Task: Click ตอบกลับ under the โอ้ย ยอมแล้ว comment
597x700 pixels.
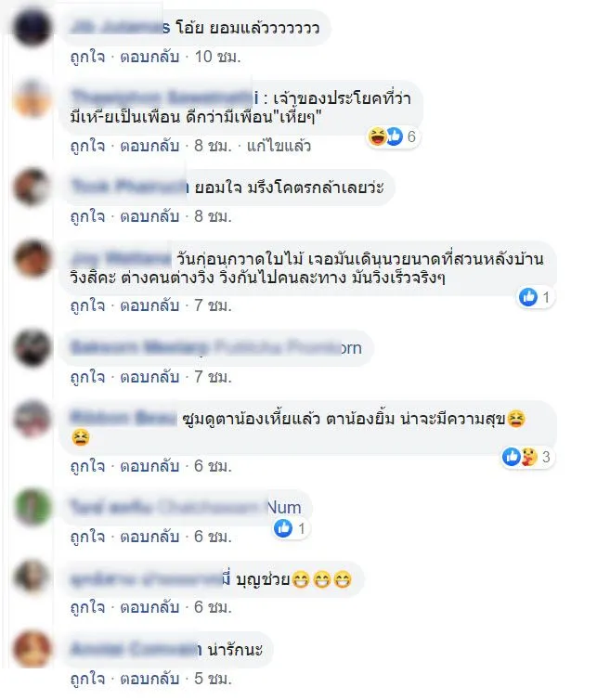Action: tap(149, 57)
